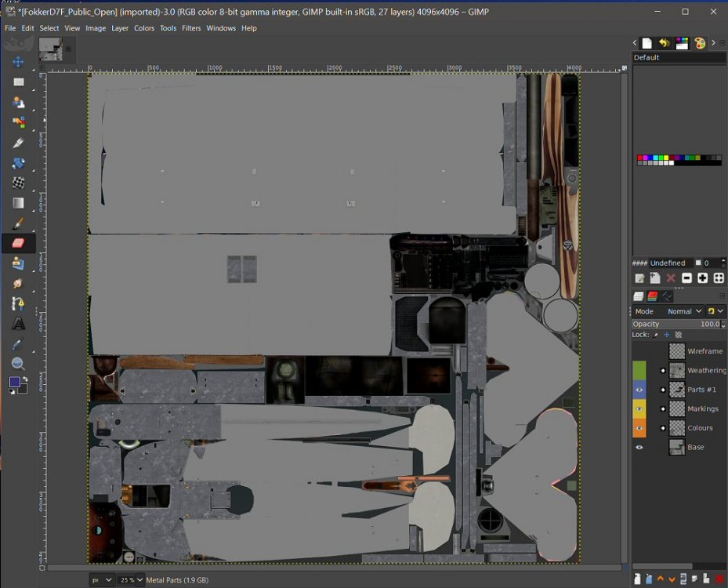728x588 pixels.
Task: Select the Weathering layer
Action: (x=705, y=370)
